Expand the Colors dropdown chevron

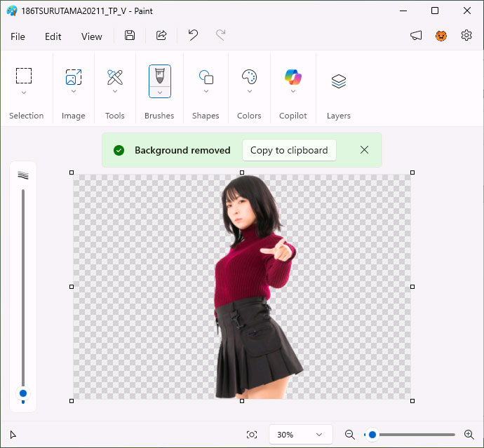(x=250, y=91)
